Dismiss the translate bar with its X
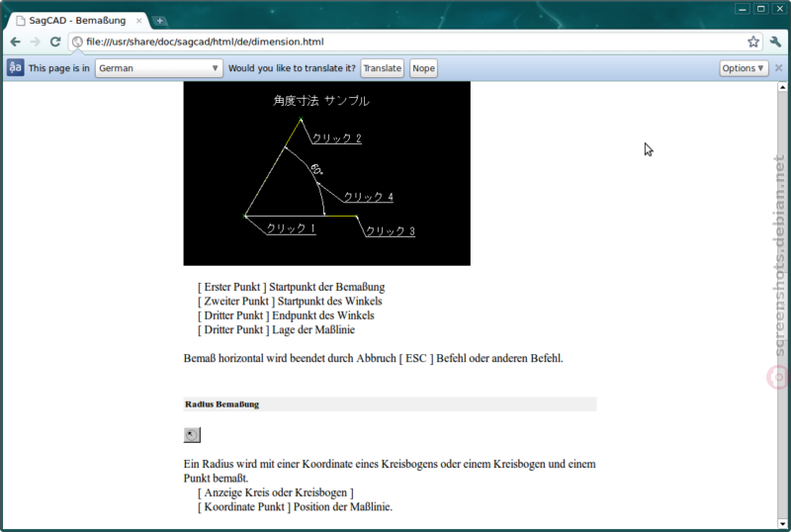 778,67
